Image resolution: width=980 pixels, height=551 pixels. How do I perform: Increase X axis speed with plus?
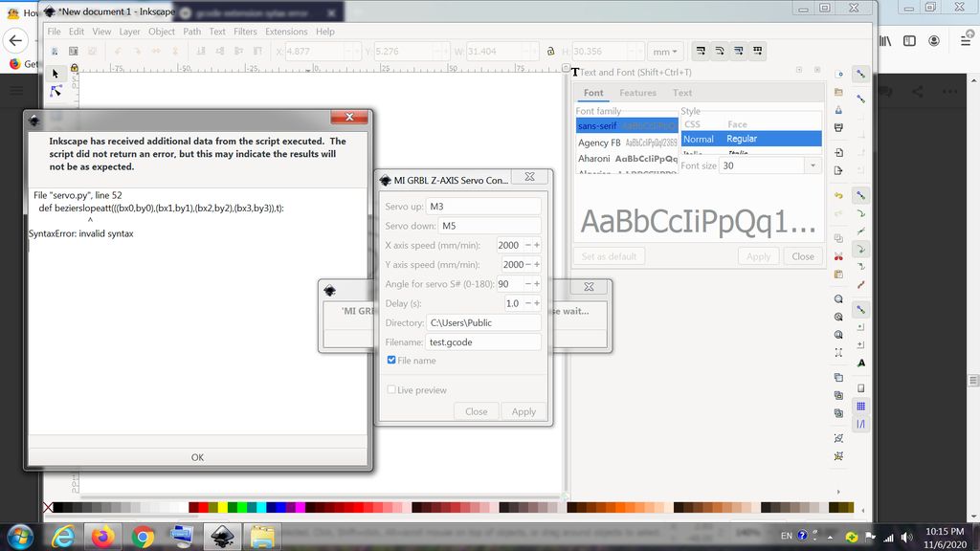[536, 245]
